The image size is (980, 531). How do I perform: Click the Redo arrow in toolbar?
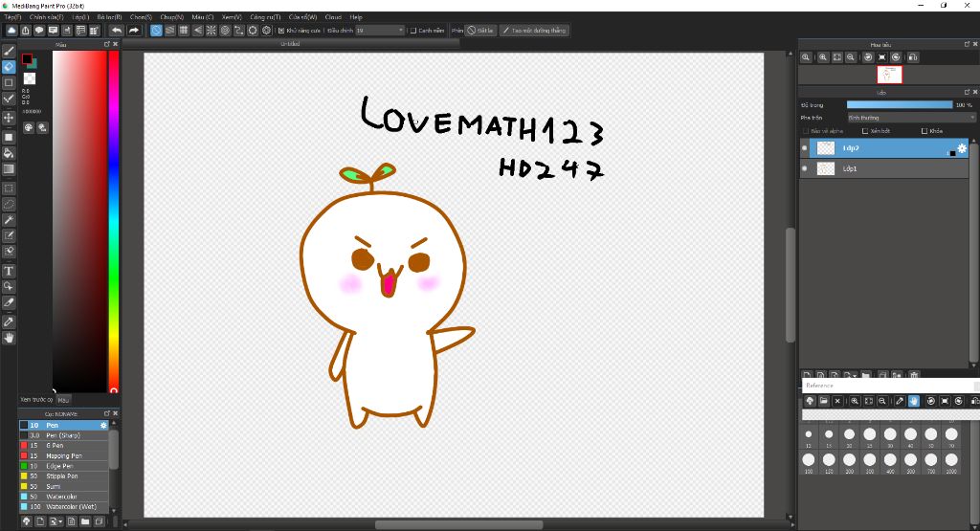[x=134, y=30]
